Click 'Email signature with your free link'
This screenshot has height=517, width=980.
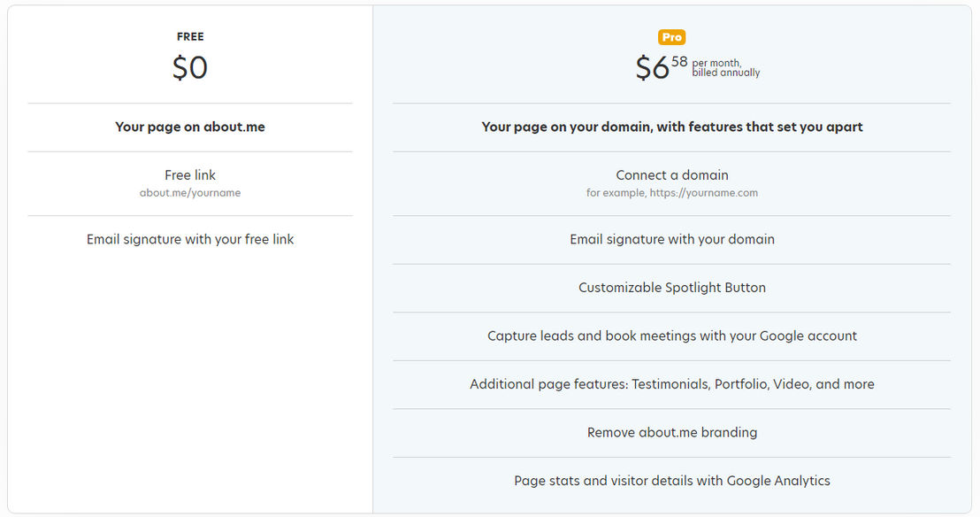[x=190, y=239]
